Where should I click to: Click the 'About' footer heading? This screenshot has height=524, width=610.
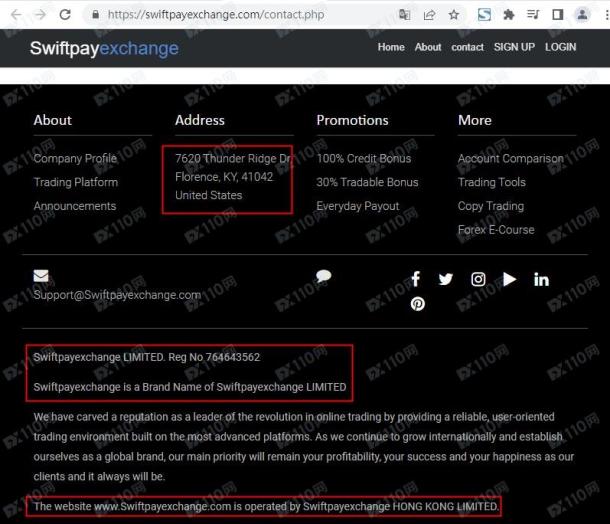[x=53, y=120]
